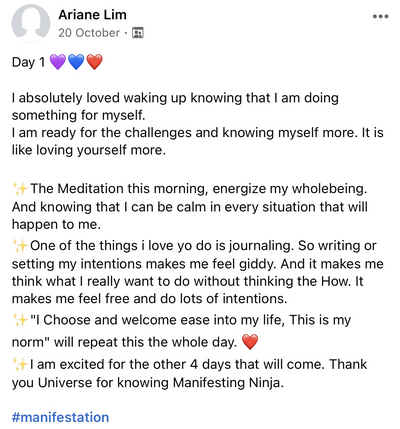Open the 20 October timestamp link

(89, 33)
